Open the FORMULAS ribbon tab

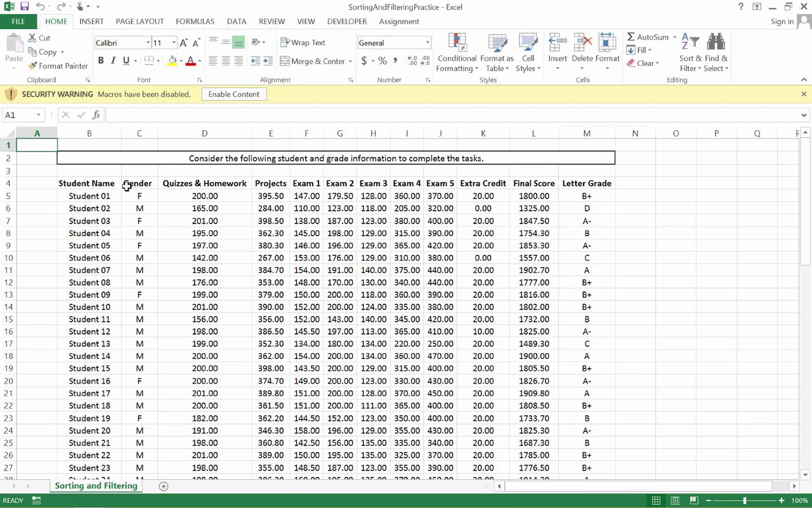(x=195, y=22)
